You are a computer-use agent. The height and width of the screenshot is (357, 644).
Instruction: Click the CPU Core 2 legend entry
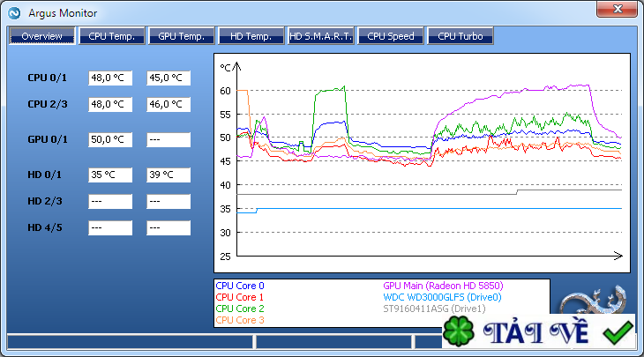(240, 309)
